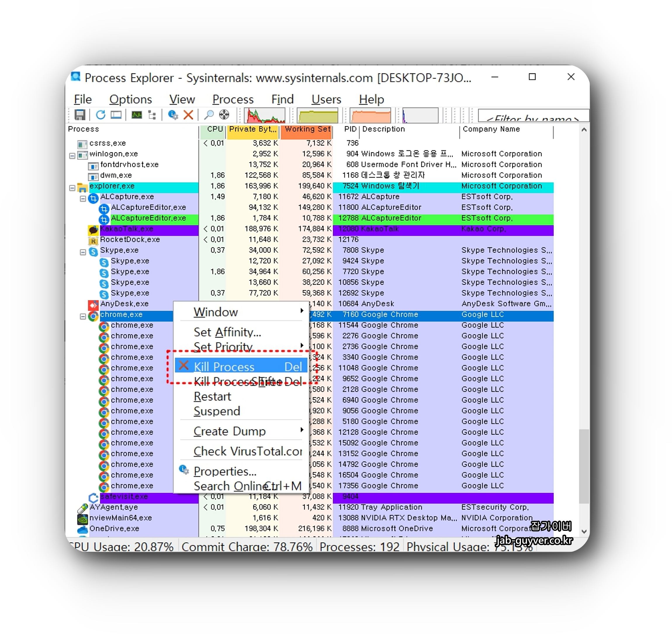Collapse the winlogon.exe tree node
672x634 pixels.
pyautogui.click(x=72, y=156)
